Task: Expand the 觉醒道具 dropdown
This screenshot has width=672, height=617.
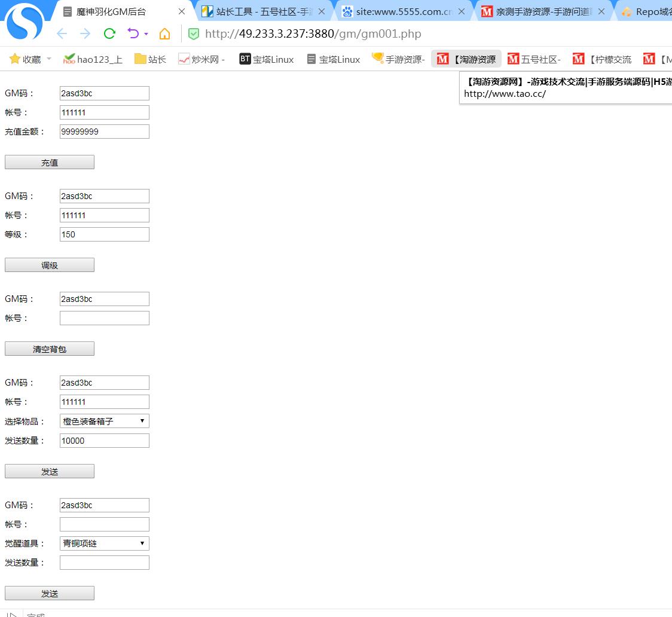Action: click(104, 543)
